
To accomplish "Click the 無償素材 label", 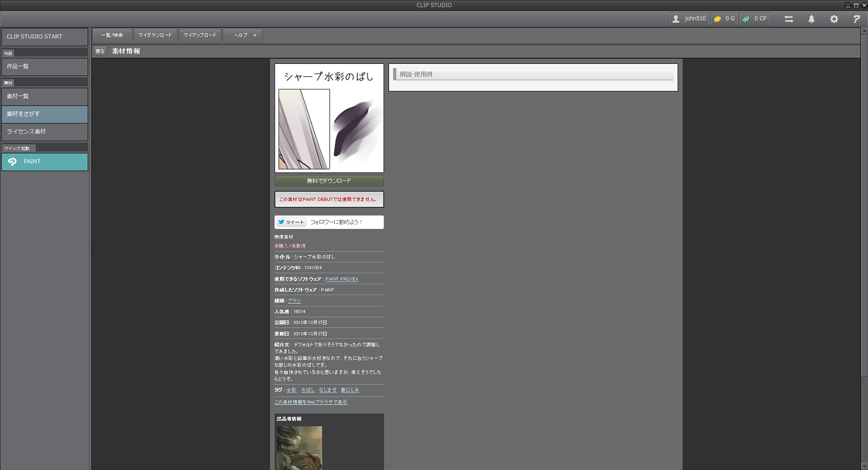I will (x=284, y=237).
